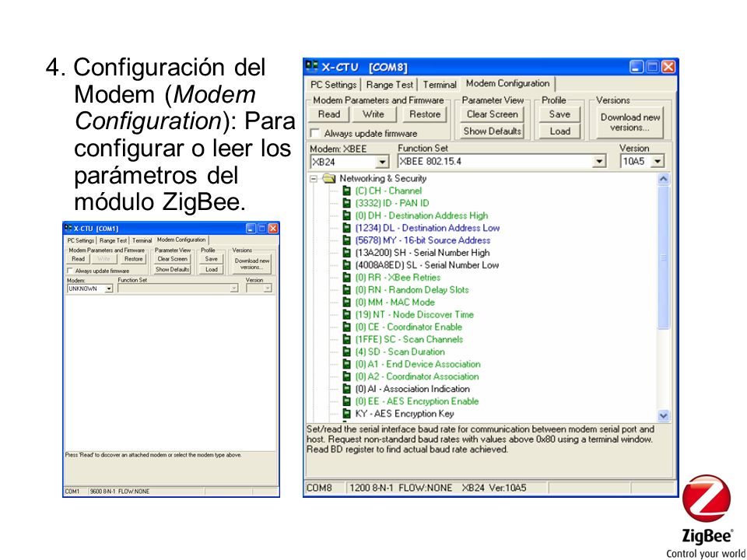
Task: Click Show Defaults in COM8 window
Action: coord(492,131)
